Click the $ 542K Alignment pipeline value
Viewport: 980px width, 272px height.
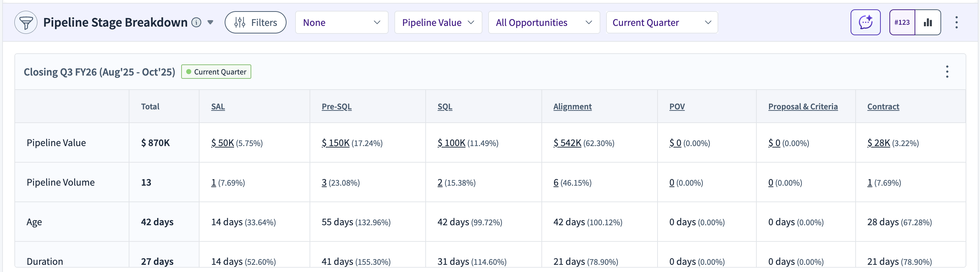pos(567,143)
